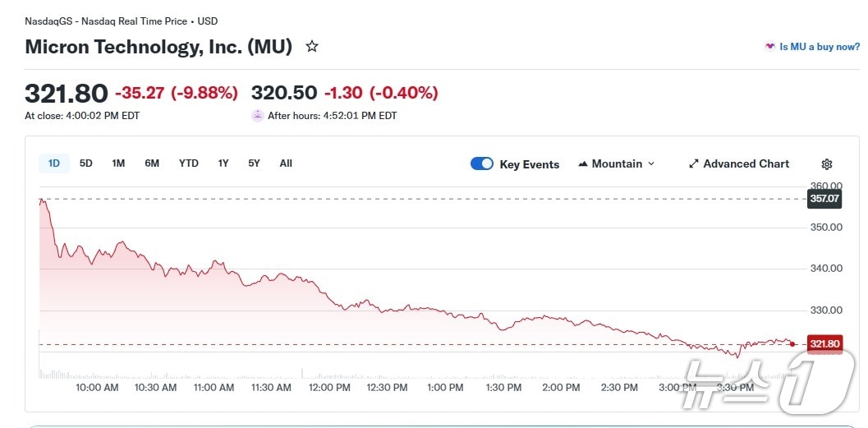Select the 5Y time range

click(x=255, y=163)
